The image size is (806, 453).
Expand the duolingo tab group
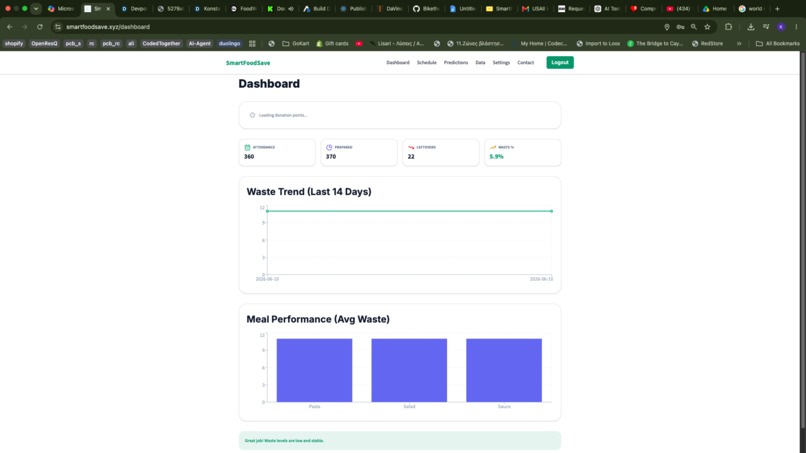tap(229, 44)
